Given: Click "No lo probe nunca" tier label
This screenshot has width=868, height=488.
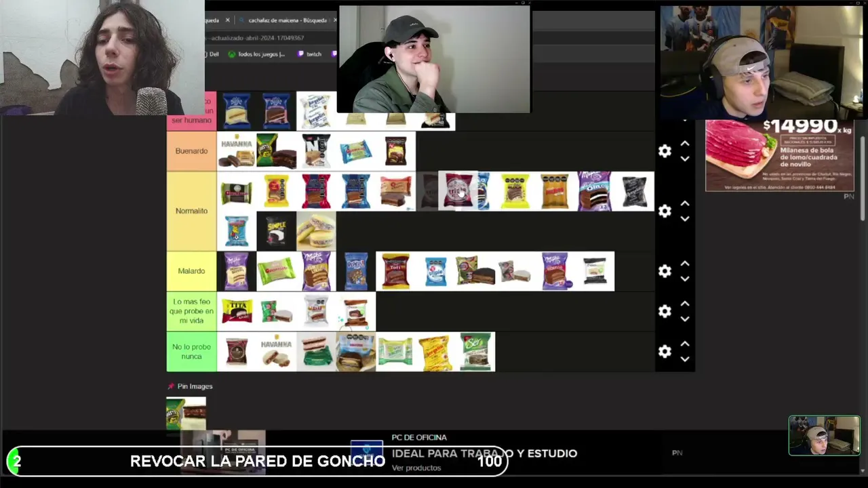Looking at the screenshot, I should (x=191, y=351).
